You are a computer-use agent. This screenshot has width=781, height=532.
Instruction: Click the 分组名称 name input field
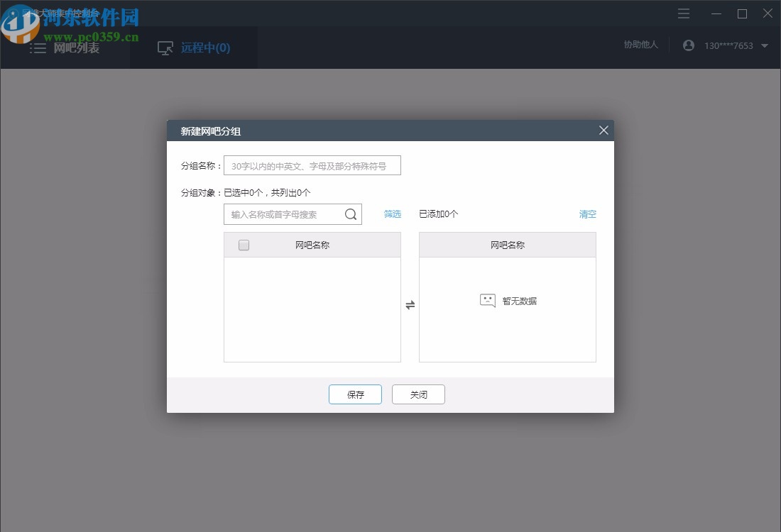[312, 165]
